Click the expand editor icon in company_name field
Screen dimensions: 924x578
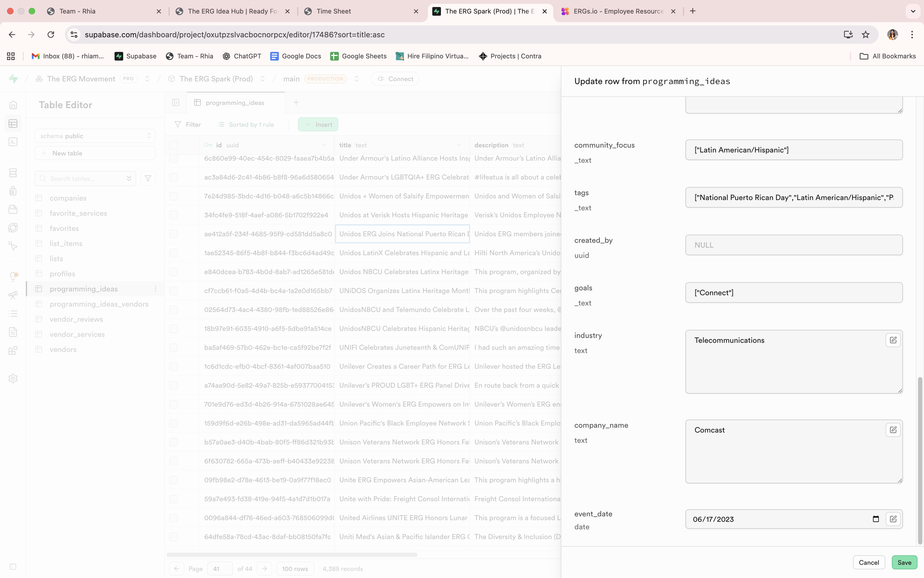click(x=893, y=430)
